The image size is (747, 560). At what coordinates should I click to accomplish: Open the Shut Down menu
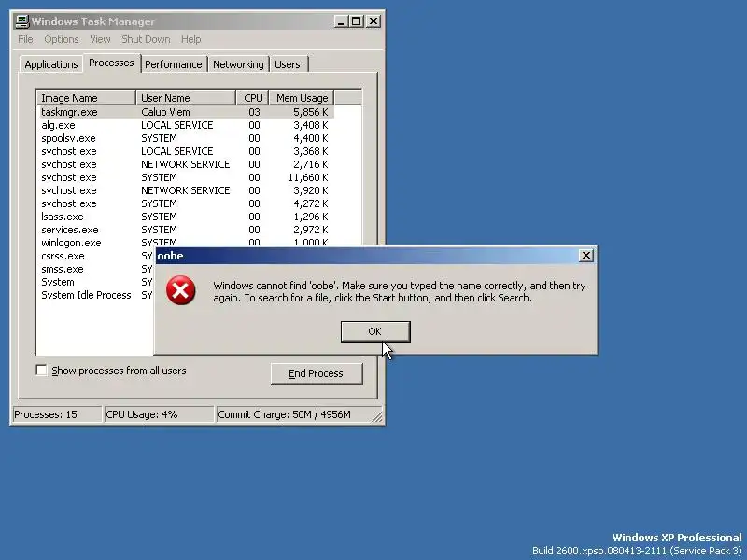click(146, 39)
